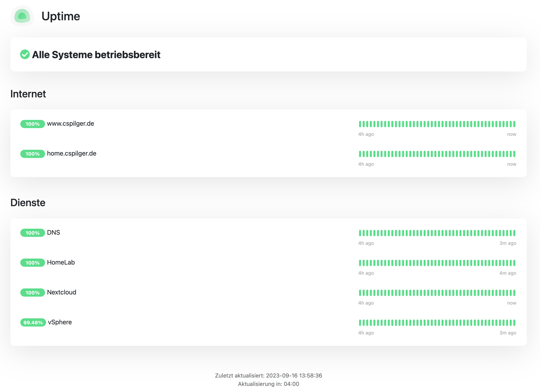This screenshot has width=540, height=392.
Task: Click the 100% badge for www.cspilger.de
Action: 32,124
